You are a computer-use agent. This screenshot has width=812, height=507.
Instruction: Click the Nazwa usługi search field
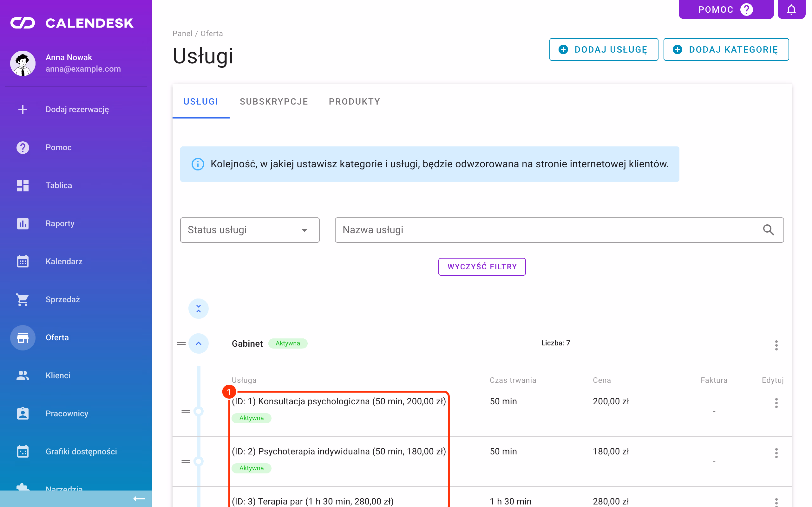point(559,230)
